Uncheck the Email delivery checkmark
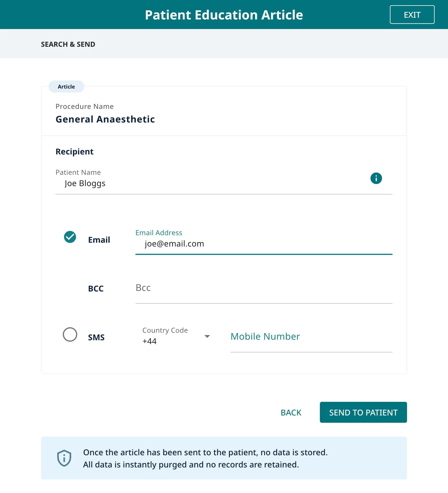Screen dimensions: 448x493 pyautogui.click(x=70, y=237)
